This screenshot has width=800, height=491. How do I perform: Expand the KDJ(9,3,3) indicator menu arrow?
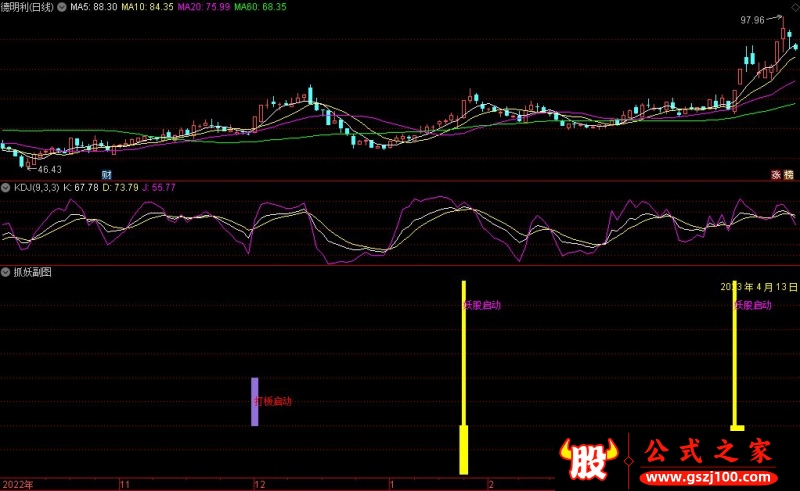5,187
